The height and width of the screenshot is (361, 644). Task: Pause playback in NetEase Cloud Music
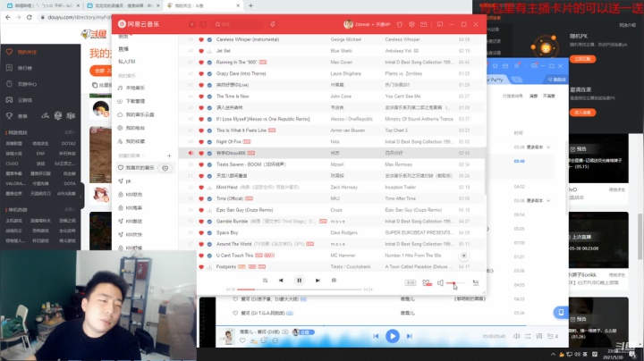[x=299, y=281]
